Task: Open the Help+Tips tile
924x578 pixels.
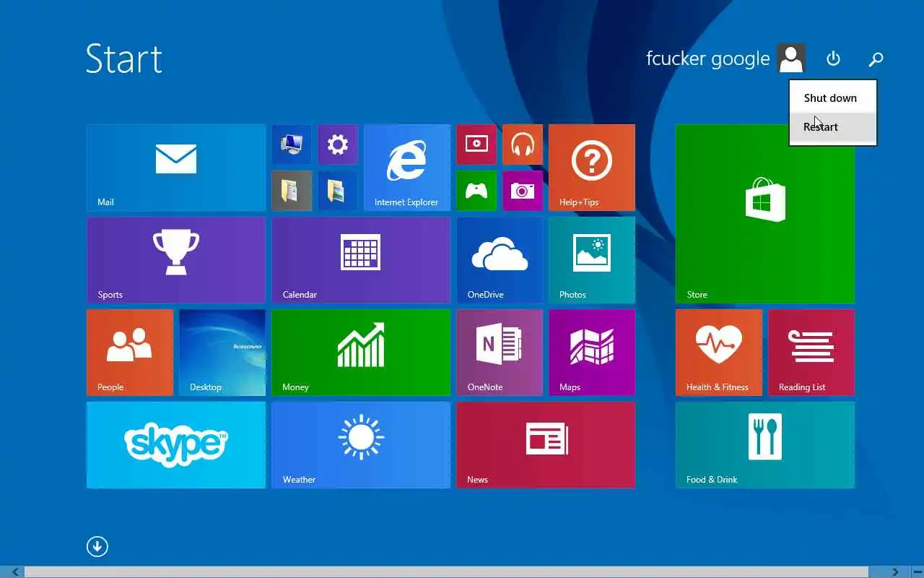Action: pos(592,168)
